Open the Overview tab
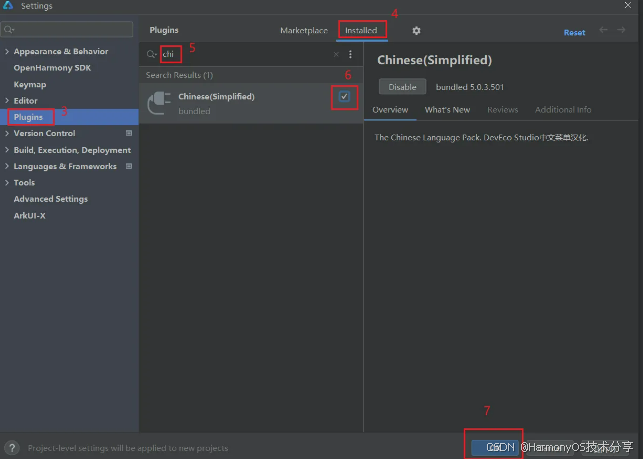Image resolution: width=643 pixels, height=459 pixels. click(x=390, y=110)
